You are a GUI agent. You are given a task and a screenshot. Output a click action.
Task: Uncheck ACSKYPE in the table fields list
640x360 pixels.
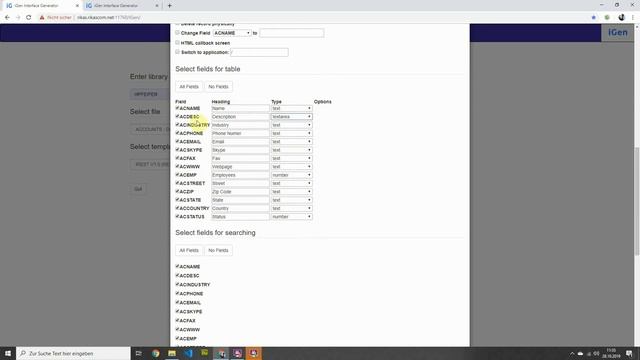tap(177, 150)
